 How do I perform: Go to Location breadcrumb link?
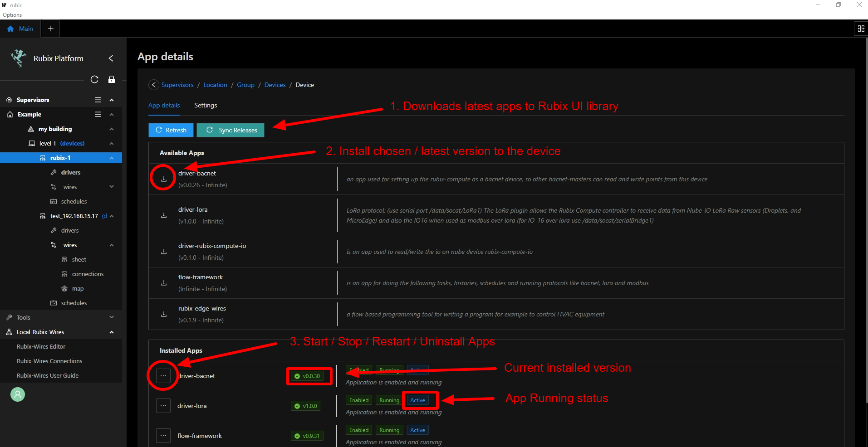tap(215, 85)
